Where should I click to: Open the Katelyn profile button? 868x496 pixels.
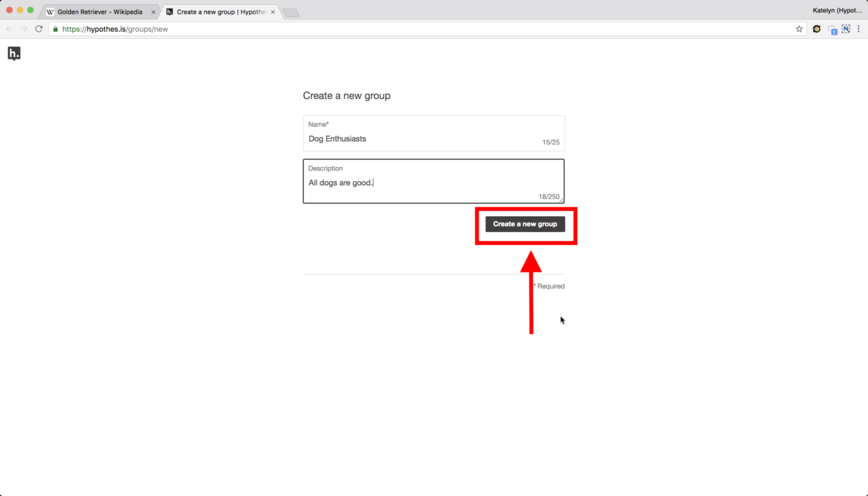pos(837,10)
